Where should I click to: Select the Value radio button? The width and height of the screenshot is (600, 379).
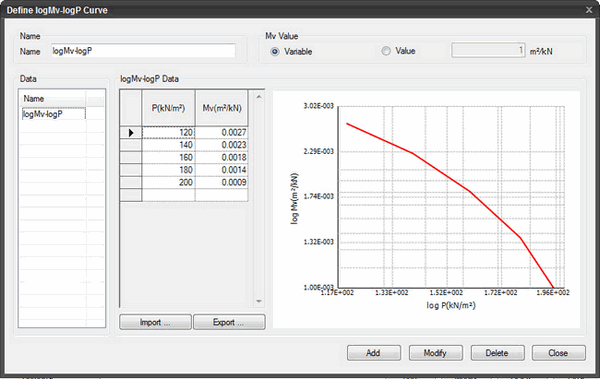click(x=386, y=51)
